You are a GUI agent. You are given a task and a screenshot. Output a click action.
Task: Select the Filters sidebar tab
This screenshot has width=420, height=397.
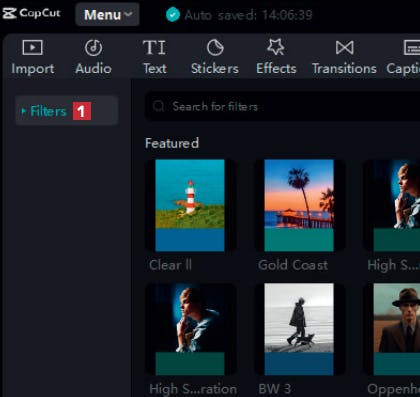coord(67,111)
